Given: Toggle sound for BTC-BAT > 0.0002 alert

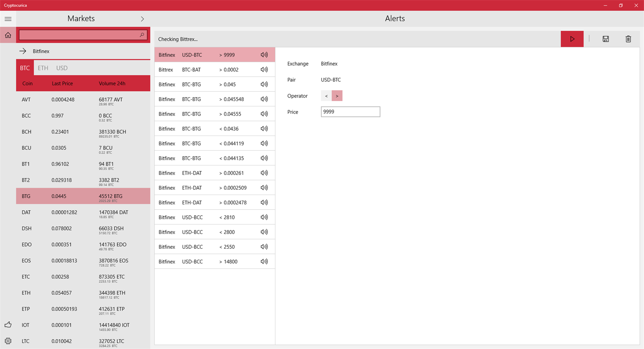Looking at the screenshot, I should click(264, 69).
